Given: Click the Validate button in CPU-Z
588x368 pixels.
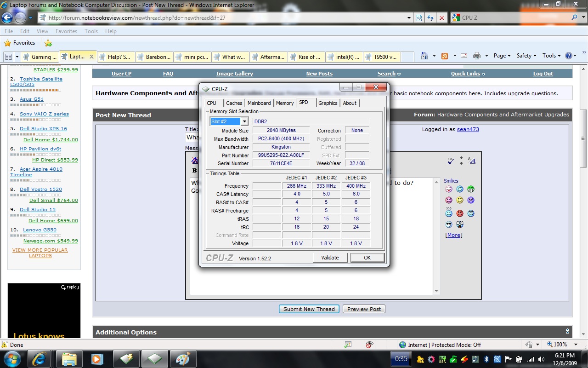Looking at the screenshot, I should click(330, 258).
